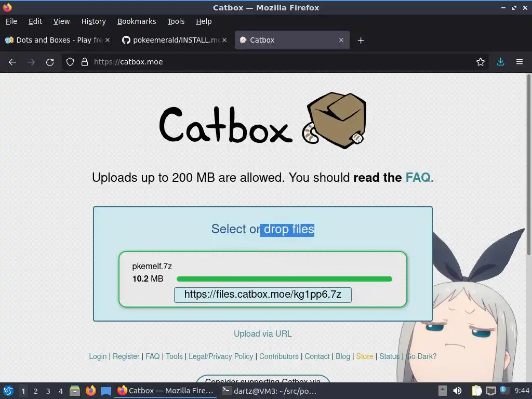Open the Register link
The width and height of the screenshot is (532, 399).
click(x=126, y=356)
